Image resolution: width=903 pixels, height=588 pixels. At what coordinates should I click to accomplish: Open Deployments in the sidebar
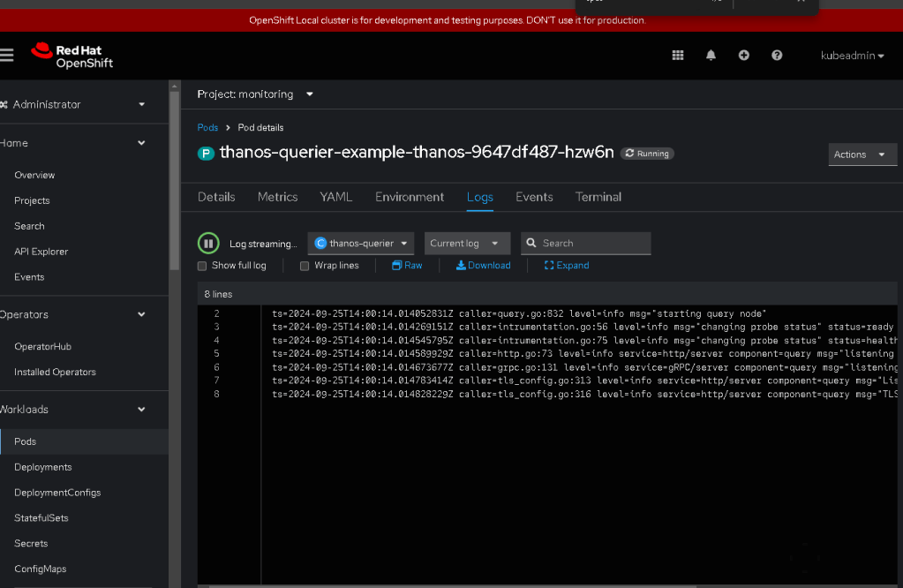tap(43, 467)
